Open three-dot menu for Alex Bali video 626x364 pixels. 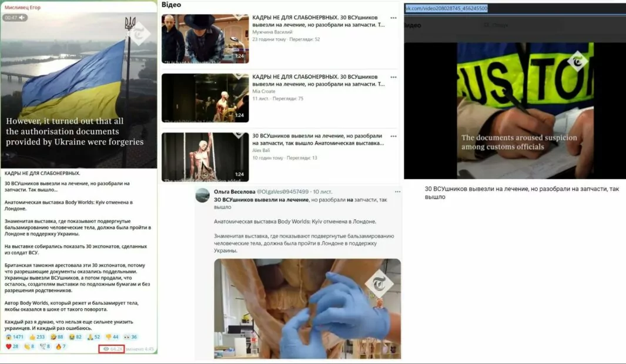point(394,136)
